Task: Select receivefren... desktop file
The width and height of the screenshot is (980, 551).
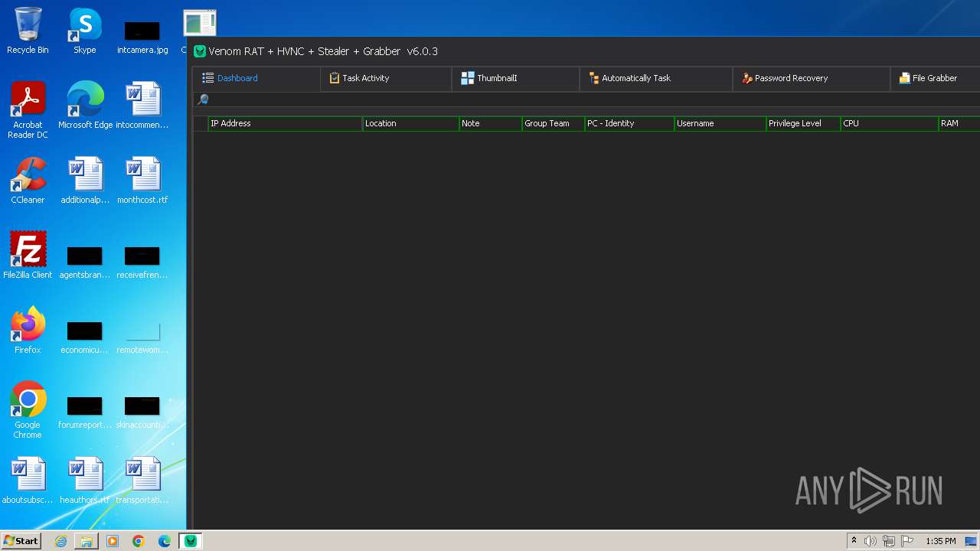Action: click(142, 262)
